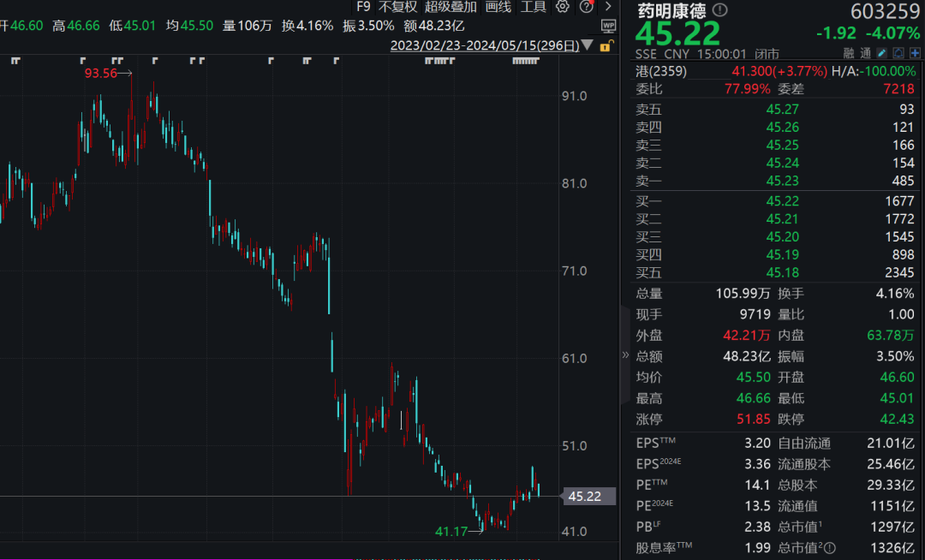Click the info icon next to 总市值²

pos(829,548)
